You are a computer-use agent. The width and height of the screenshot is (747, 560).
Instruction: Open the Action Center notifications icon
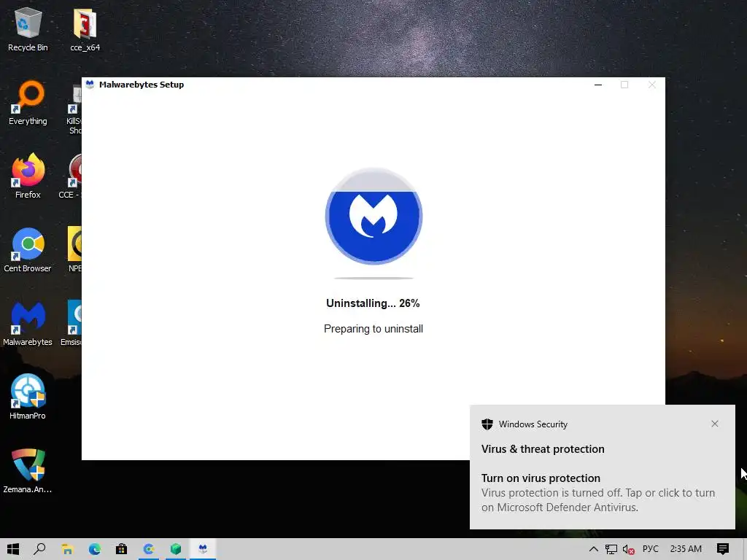point(723,549)
